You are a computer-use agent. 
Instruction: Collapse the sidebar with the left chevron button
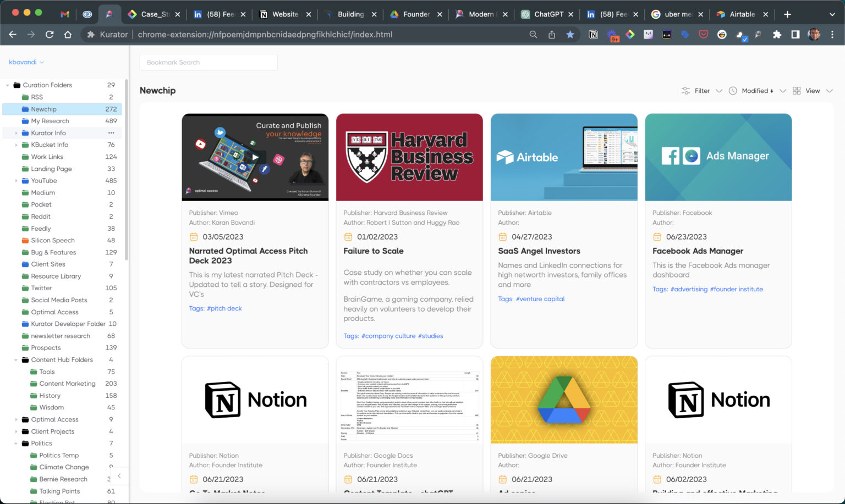tap(119, 476)
